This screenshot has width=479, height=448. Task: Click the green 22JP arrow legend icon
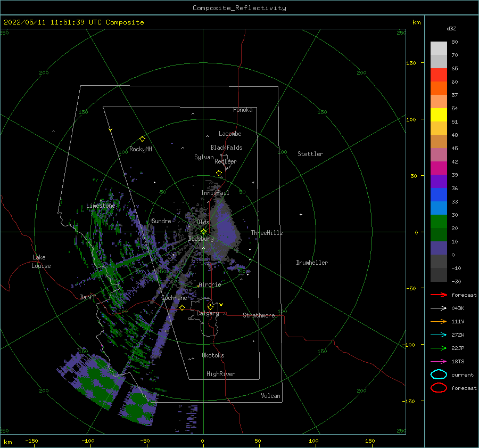click(439, 348)
